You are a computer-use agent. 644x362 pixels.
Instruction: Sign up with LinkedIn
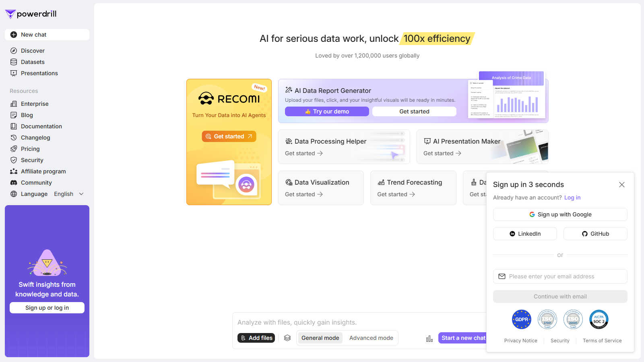pos(525,234)
